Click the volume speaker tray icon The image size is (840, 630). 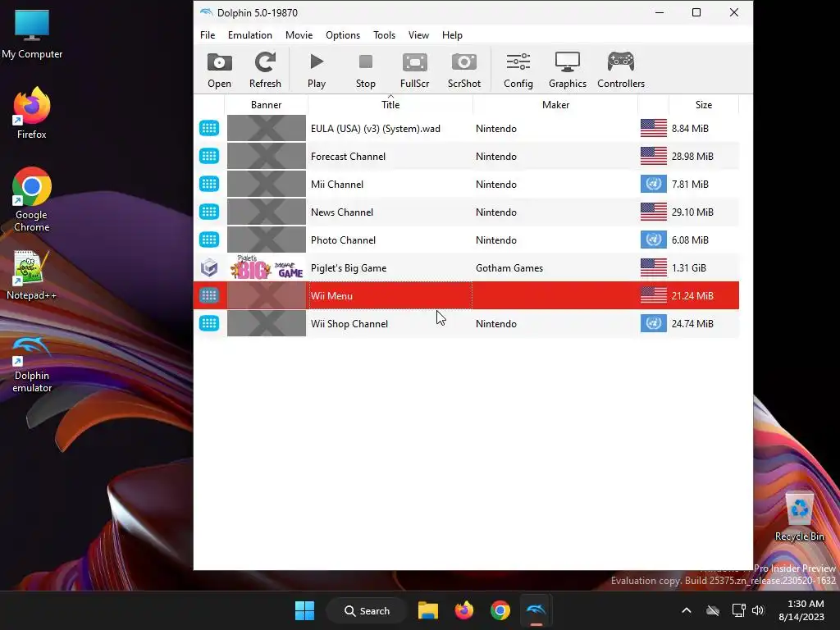pyautogui.click(x=757, y=610)
